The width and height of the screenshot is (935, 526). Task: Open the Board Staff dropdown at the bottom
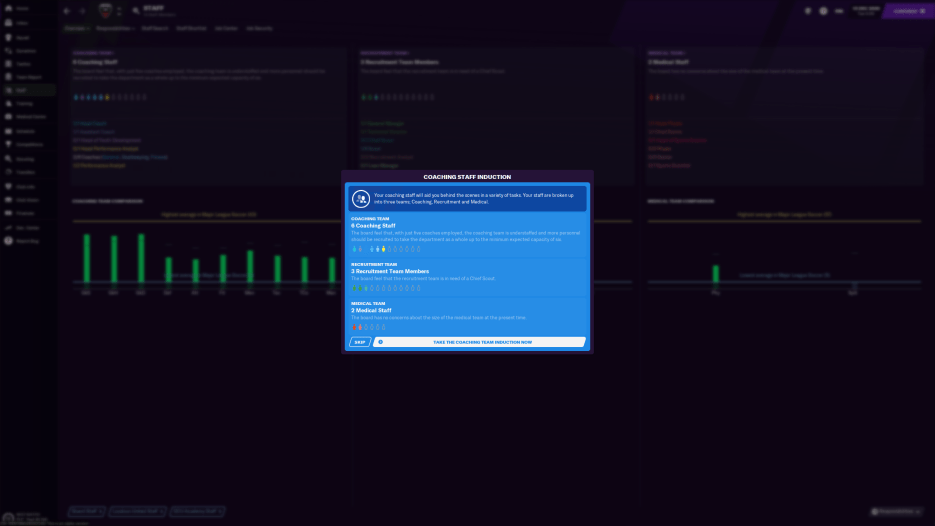[88, 511]
